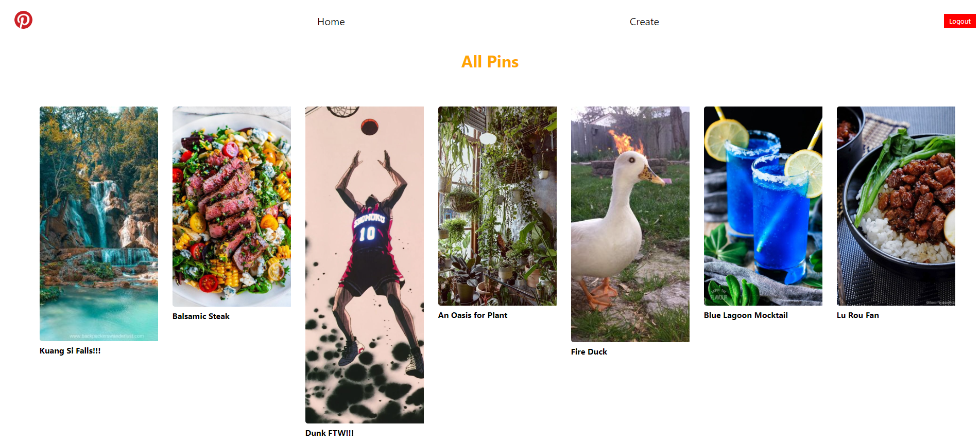This screenshot has width=980, height=442.
Task: Click the Pinterest logo icon
Action: [23, 20]
